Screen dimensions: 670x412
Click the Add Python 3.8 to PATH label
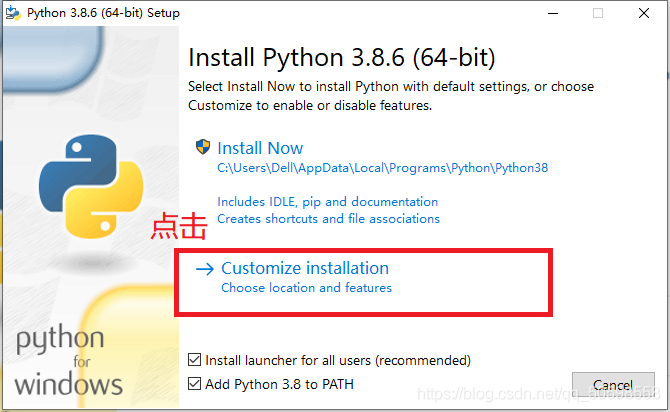coord(279,384)
